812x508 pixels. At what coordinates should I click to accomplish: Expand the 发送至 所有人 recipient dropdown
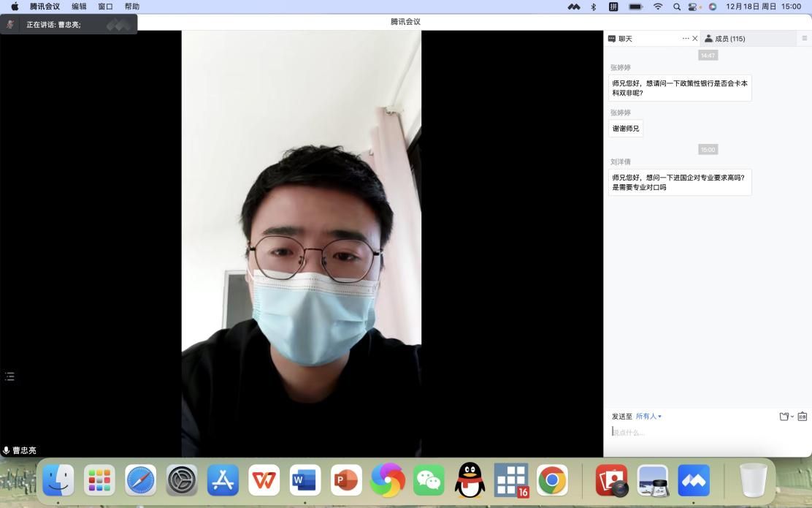[x=648, y=417]
